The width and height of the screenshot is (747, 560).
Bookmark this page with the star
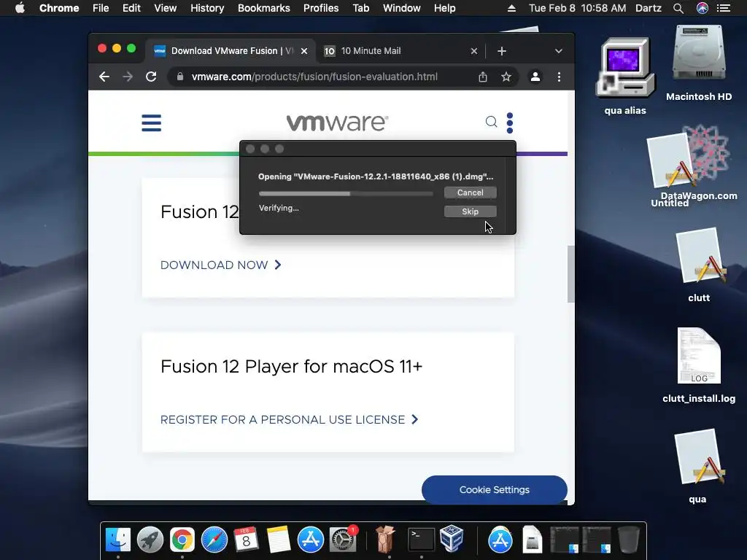pos(506,77)
